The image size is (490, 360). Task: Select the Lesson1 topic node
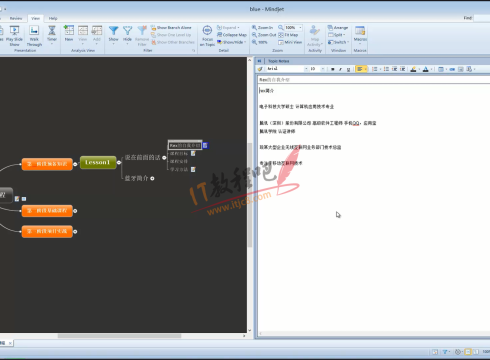pos(98,162)
